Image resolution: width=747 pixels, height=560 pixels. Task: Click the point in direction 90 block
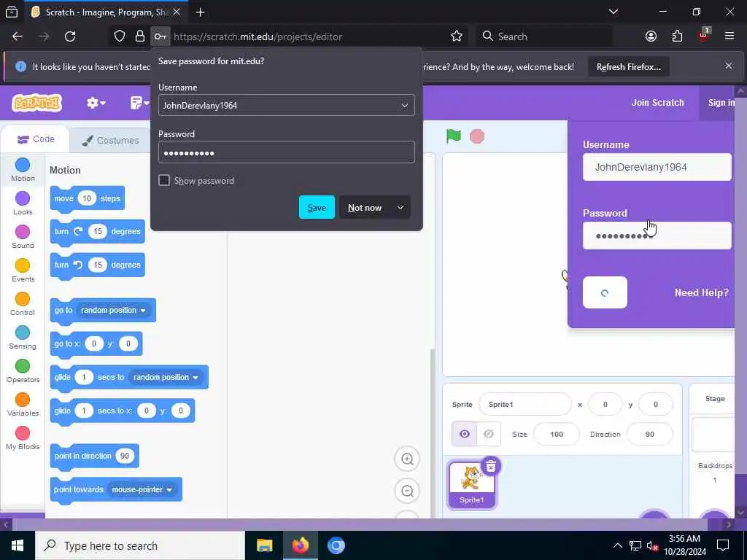pyautogui.click(x=94, y=456)
